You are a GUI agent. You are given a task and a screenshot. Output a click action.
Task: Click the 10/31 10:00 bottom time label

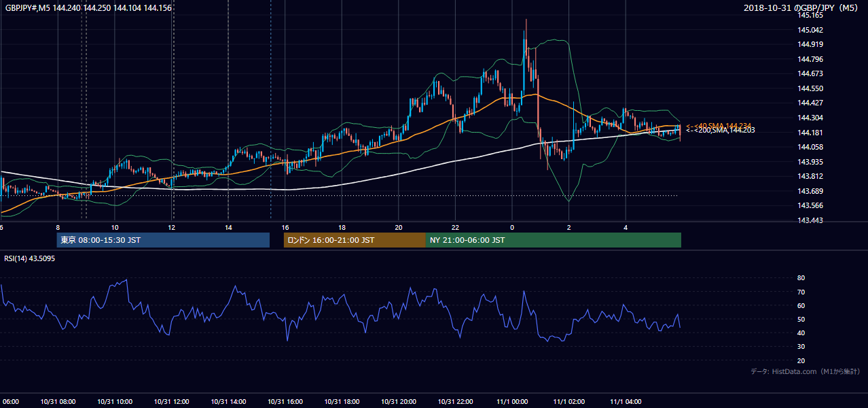pyautogui.click(x=115, y=402)
